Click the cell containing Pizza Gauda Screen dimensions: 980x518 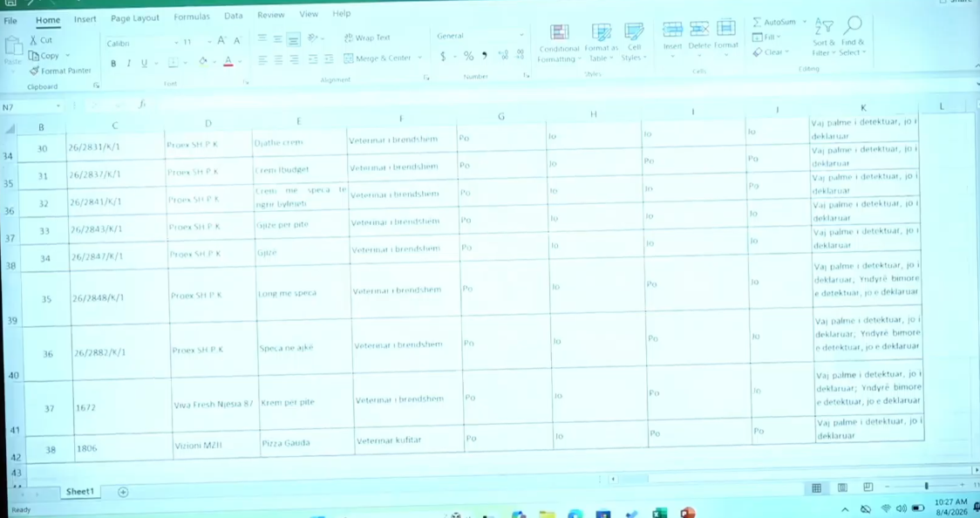(306, 442)
